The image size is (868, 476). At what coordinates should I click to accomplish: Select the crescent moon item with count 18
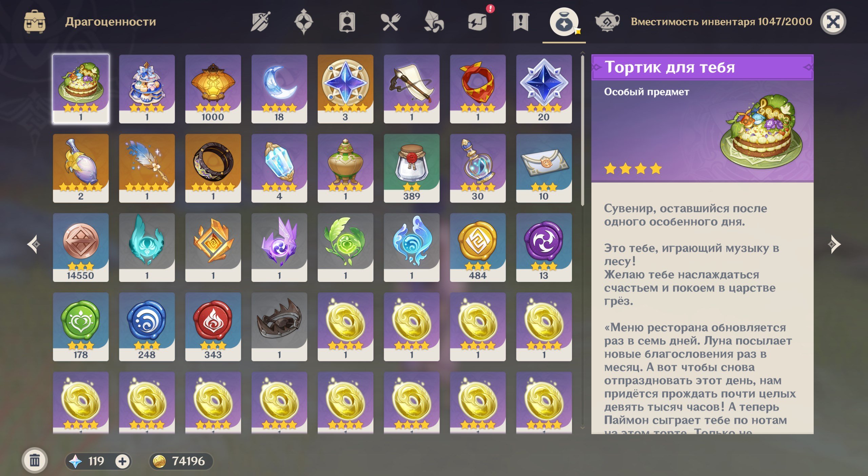[279, 89]
